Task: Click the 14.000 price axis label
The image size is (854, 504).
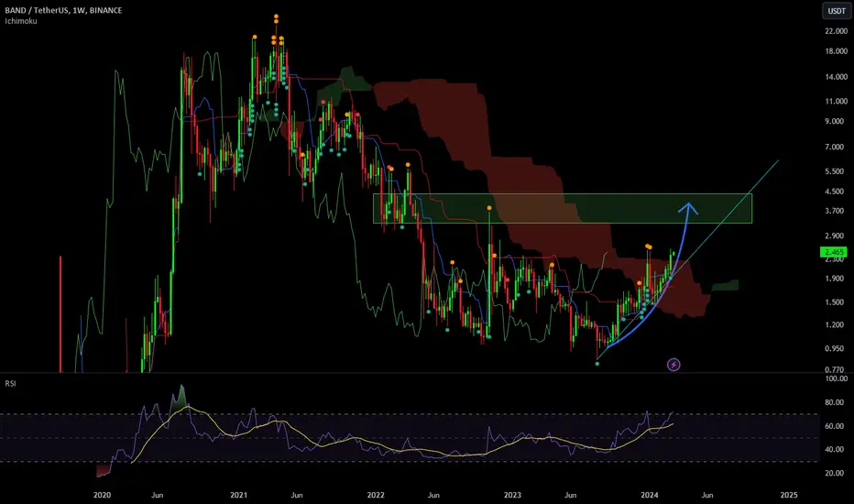Action: click(x=836, y=77)
